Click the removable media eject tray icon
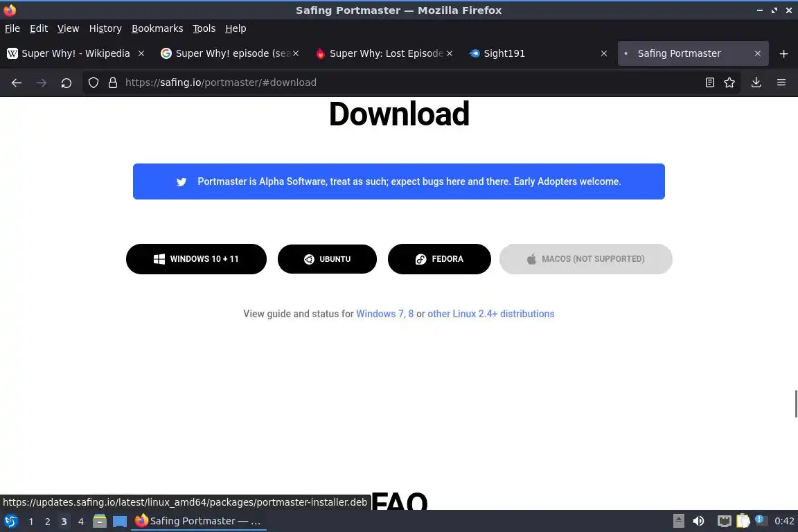Screen dimensions: 798x532 678,522
